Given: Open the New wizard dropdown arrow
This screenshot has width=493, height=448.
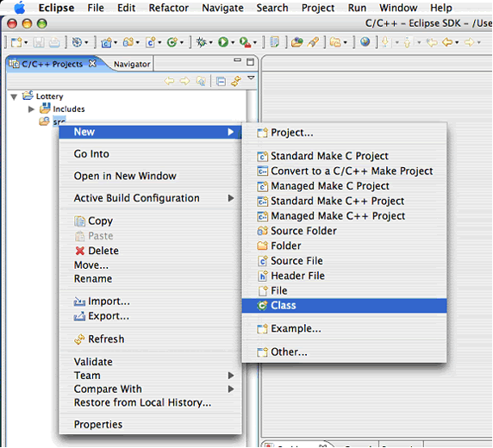Looking at the screenshot, I should 26,42.
